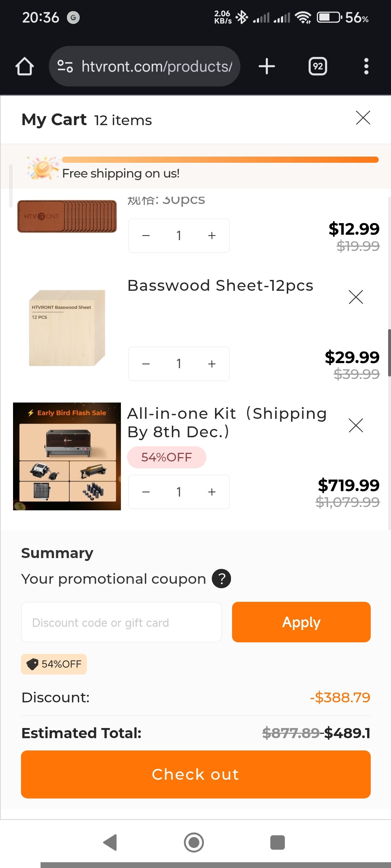Close the My Cart panel
391x868 pixels.
click(x=363, y=118)
